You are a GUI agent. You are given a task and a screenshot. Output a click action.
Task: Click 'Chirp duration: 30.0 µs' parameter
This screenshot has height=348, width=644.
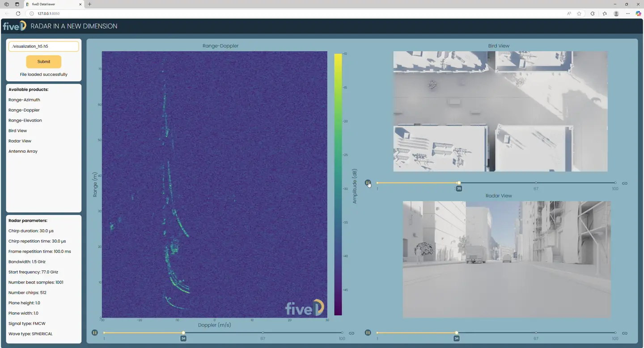31,231
